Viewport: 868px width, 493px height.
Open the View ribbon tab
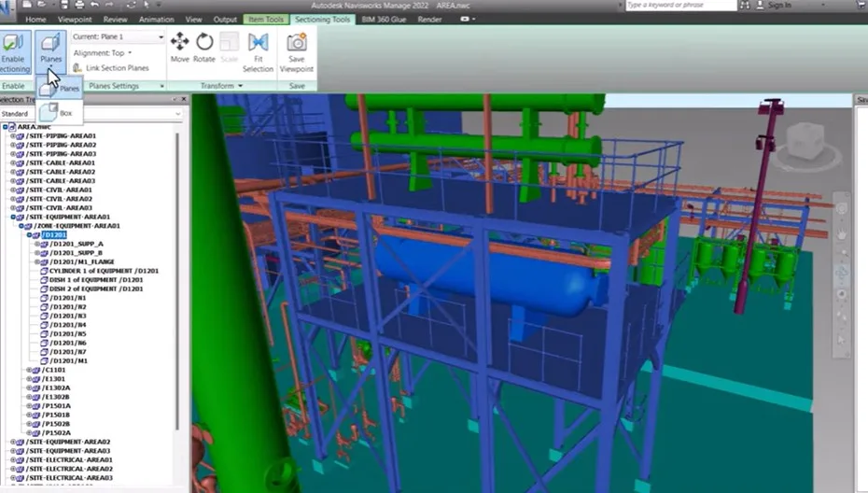[x=194, y=20]
